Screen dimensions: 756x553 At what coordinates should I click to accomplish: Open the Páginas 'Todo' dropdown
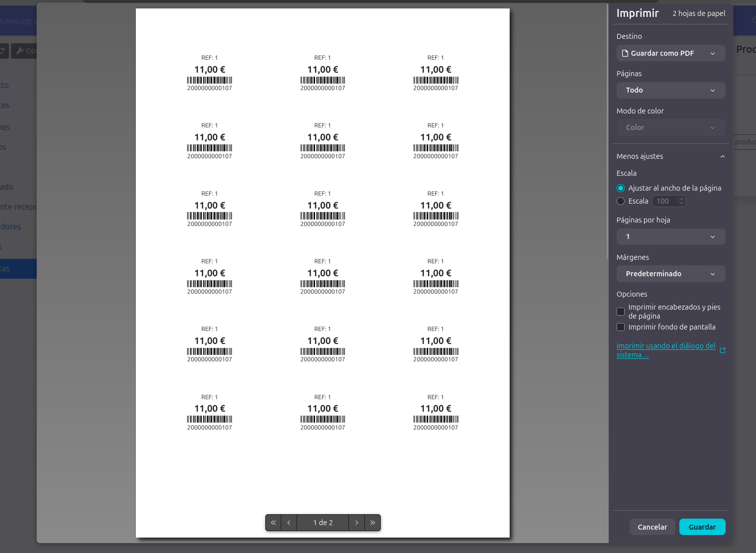point(670,90)
